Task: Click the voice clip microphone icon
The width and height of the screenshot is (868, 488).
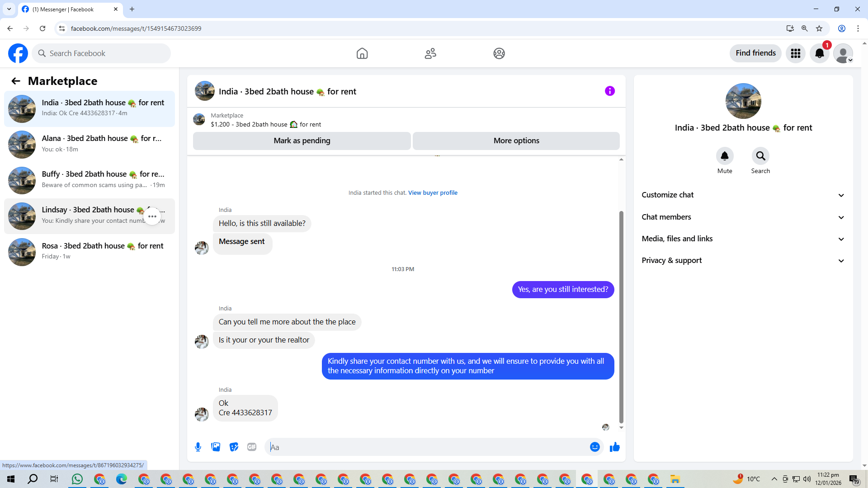Action: coord(198,447)
